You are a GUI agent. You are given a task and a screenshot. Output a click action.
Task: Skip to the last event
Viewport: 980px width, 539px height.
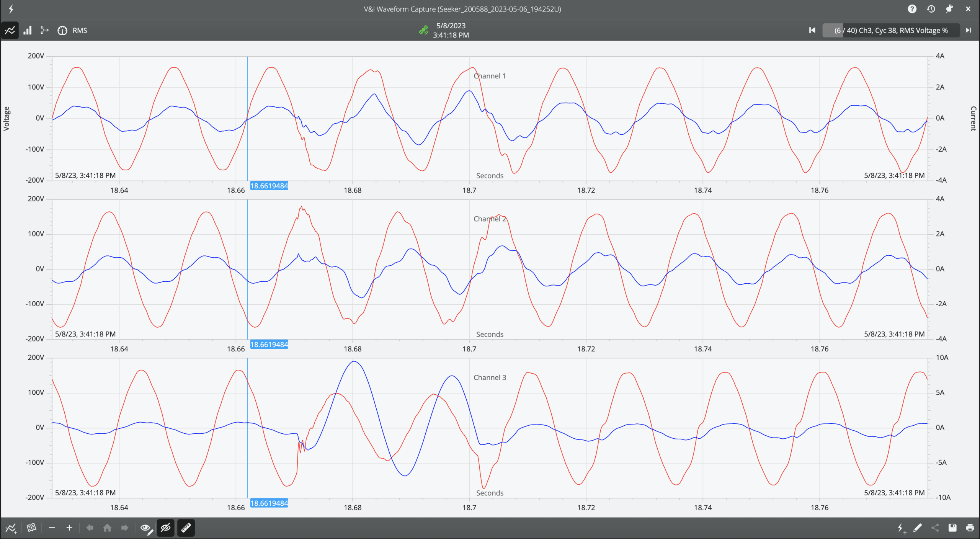(x=969, y=30)
